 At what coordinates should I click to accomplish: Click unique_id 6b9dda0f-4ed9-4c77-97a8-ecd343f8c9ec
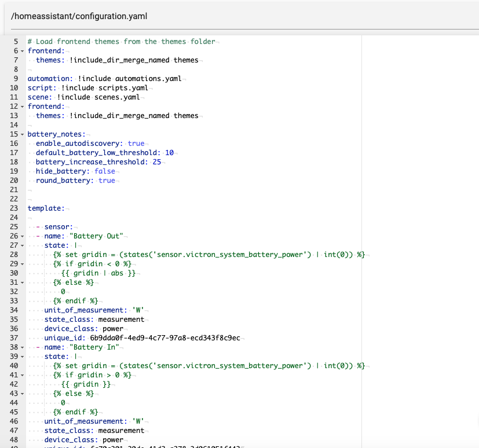(142, 338)
